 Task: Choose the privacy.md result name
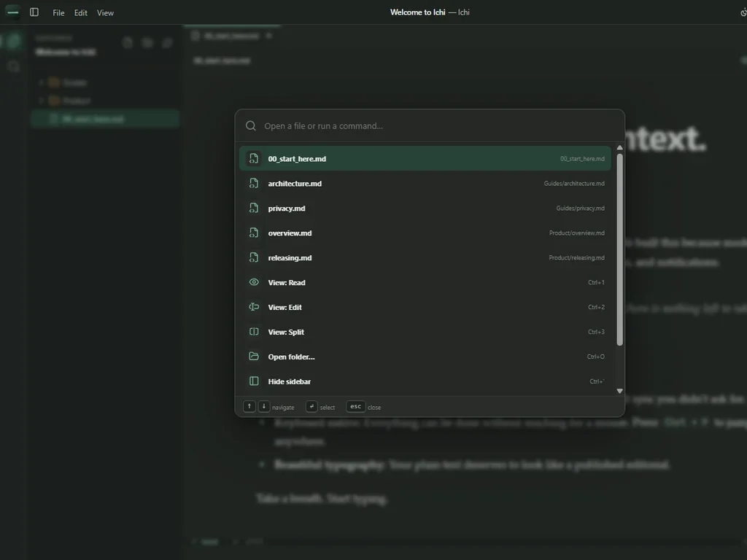click(286, 209)
